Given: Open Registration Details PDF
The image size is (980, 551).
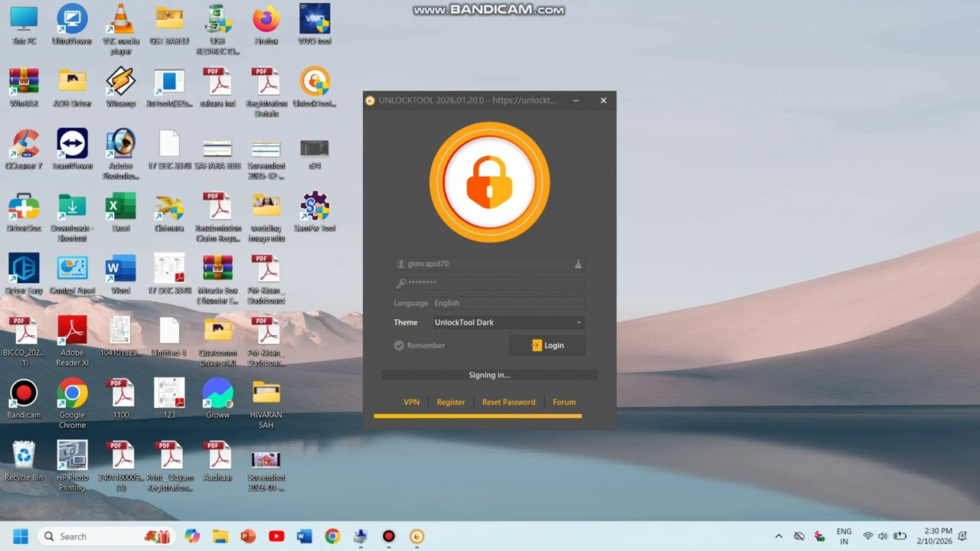Looking at the screenshot, I should point(266,92).
